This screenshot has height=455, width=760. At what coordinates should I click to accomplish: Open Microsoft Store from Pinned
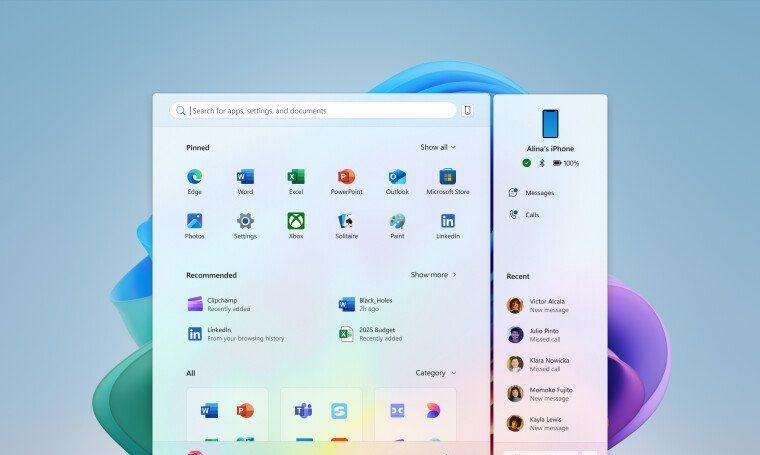click(448, 181)
